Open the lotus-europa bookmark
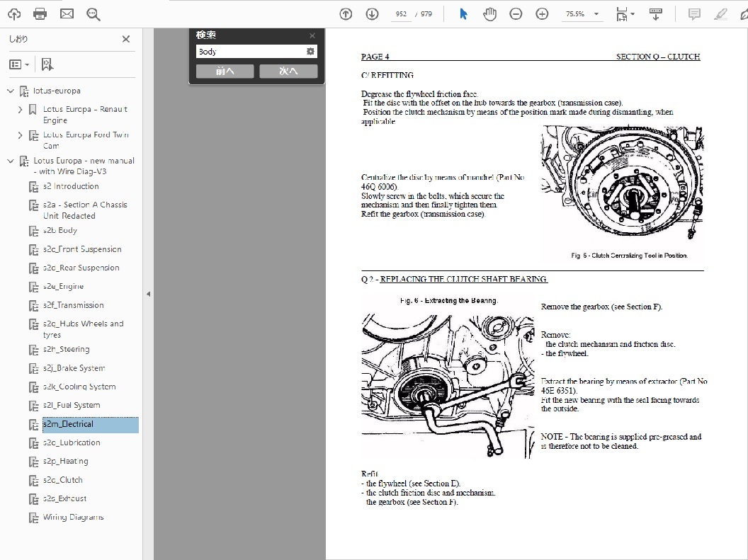 point(57,91)
